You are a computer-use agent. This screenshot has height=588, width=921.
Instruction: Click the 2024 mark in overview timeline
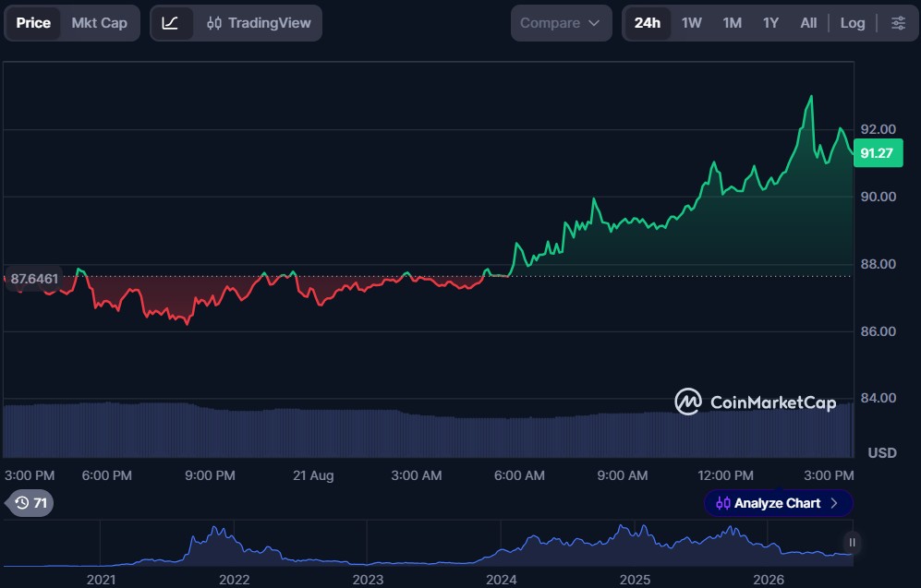pos(501,580)
